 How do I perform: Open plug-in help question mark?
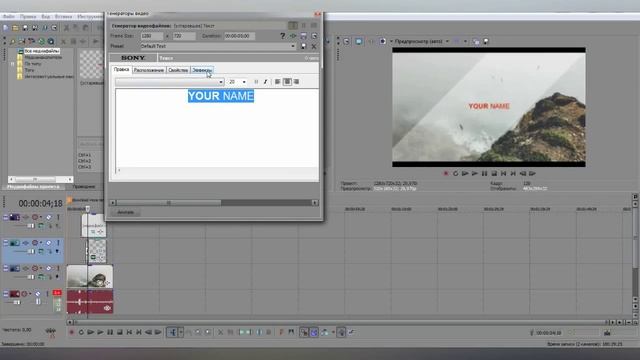coord(282,36)
